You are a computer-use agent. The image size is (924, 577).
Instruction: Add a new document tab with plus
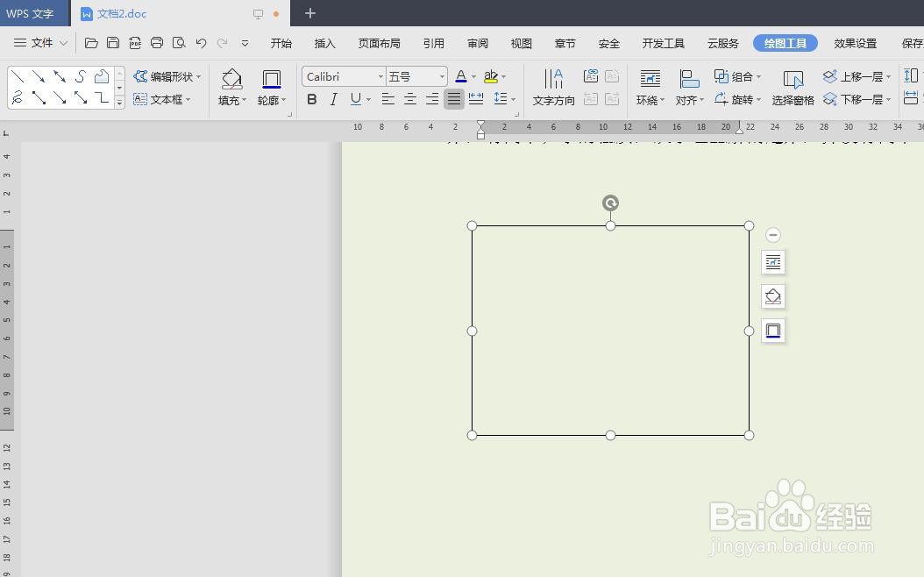tap(310, 13)
